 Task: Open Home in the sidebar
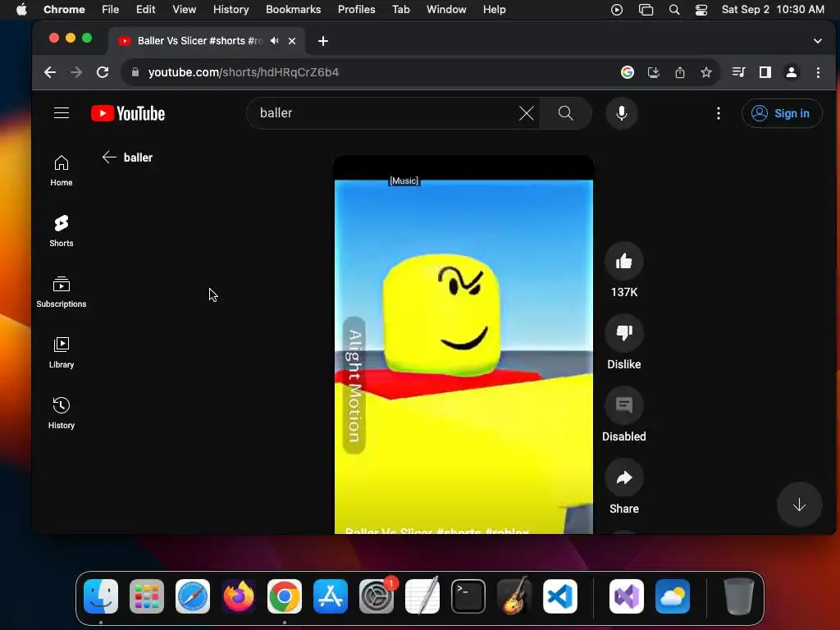click(x=62, y=171)
